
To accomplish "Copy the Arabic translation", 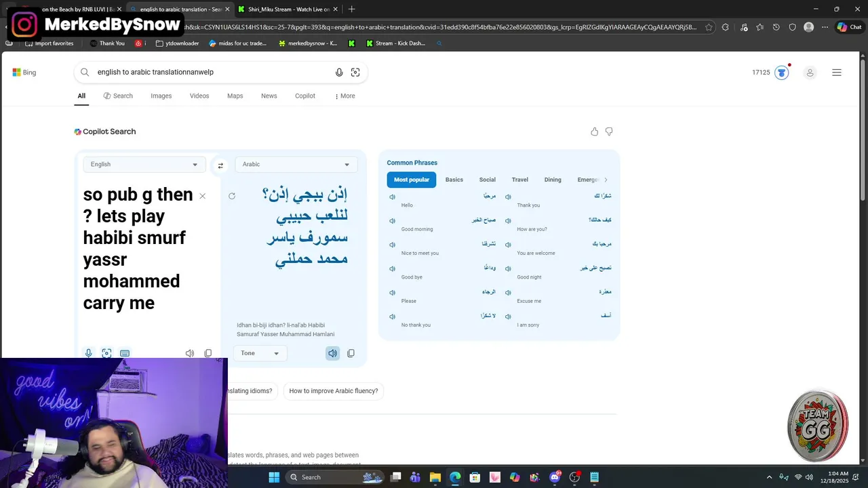I will (x=351, y=353).
